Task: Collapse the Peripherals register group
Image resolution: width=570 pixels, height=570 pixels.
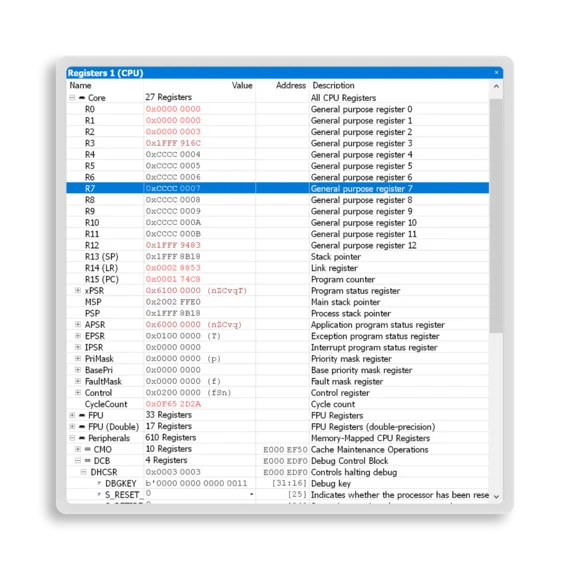Action: coord(72,438)
